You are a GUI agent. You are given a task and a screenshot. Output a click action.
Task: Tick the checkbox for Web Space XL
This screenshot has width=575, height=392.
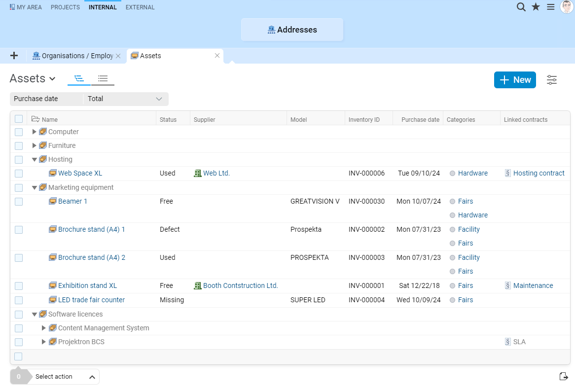(19, 174)
